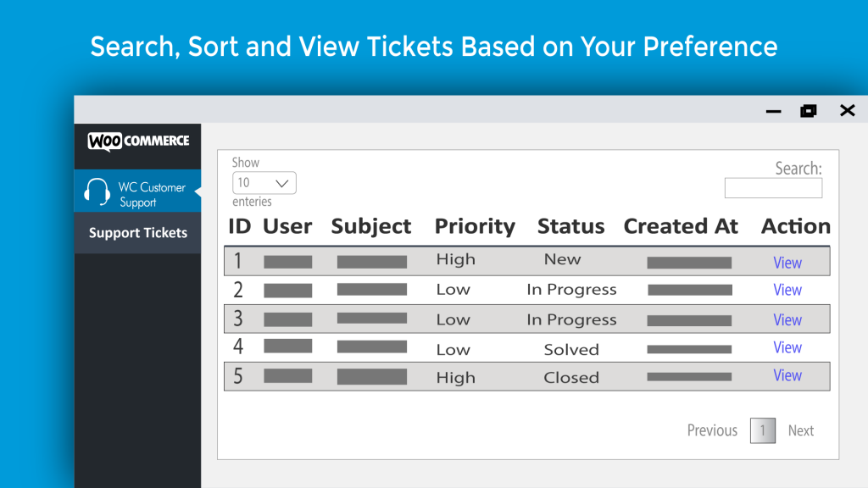The height and width of the screenshot is (488, 868).
Task: Open the Support Tickets menu item
Action: click(138, 233)
